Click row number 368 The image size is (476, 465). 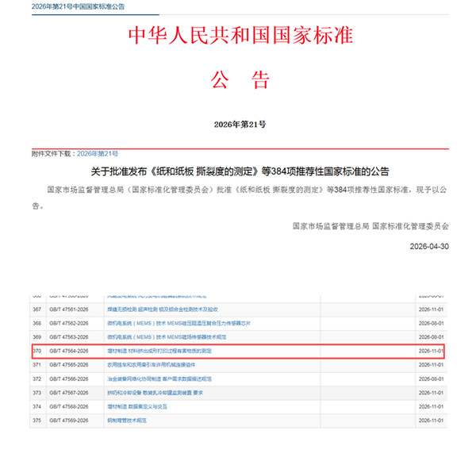coord(37,323)
